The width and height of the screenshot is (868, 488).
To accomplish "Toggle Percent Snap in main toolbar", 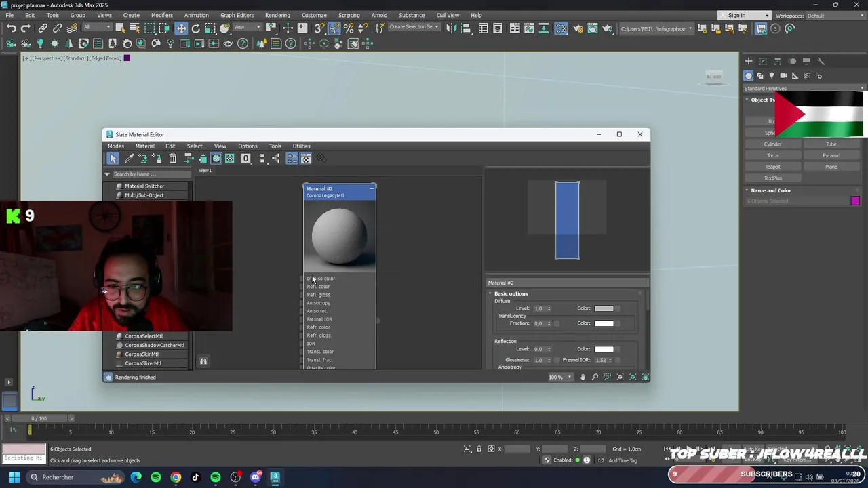I will coord(349,28).
